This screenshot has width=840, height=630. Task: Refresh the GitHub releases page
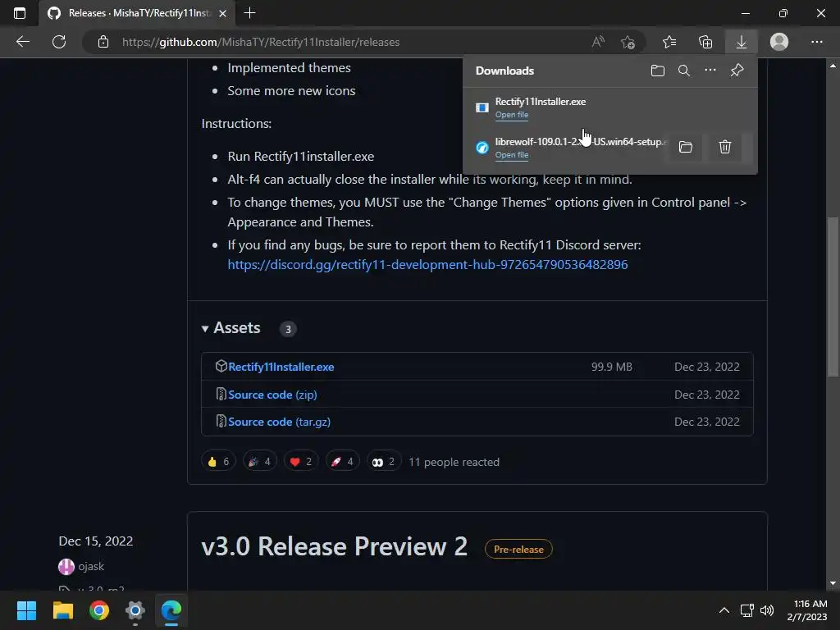tap(59, 42)
